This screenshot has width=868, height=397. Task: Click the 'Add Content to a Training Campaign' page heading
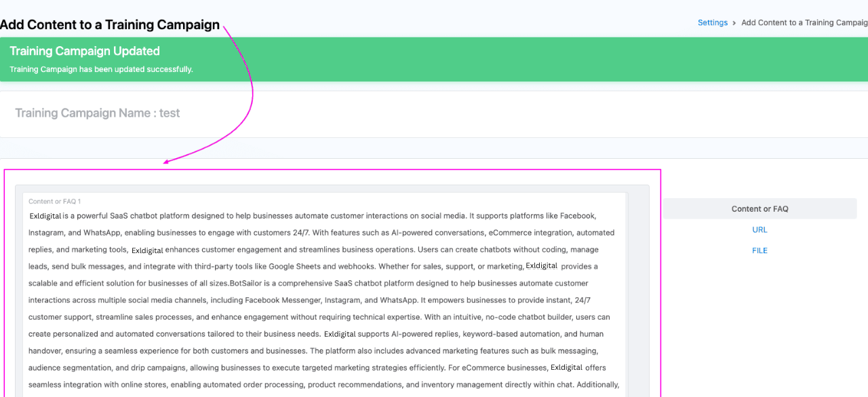point(110,25)
